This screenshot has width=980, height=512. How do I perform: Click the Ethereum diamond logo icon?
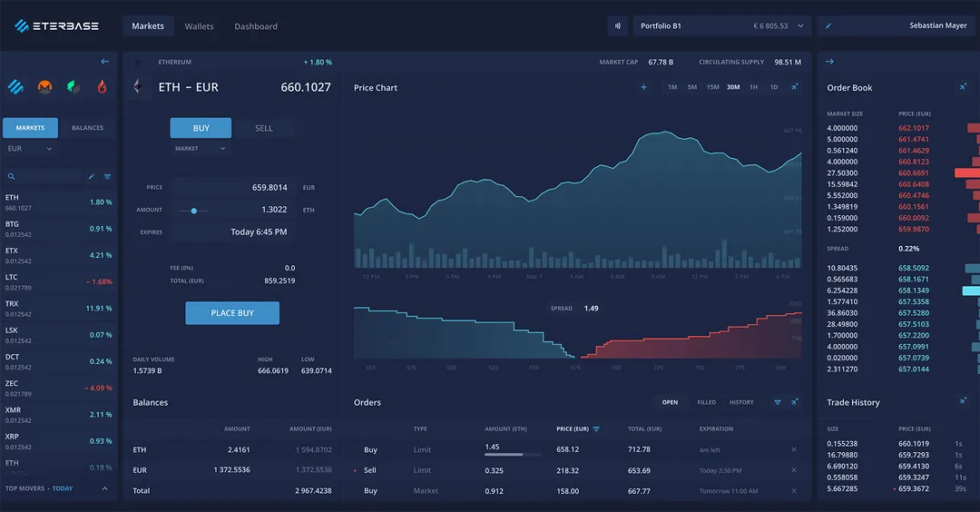point(138,87)
